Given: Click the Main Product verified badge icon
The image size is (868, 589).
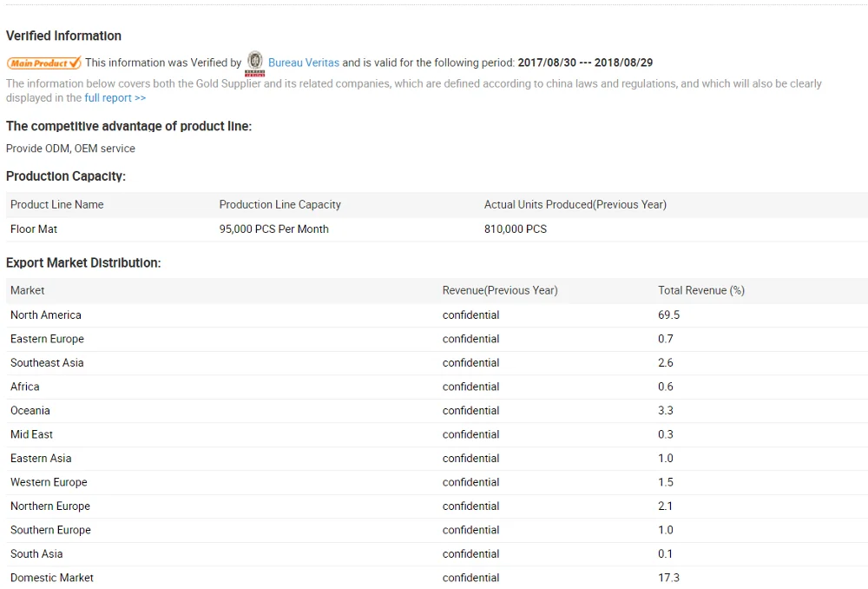Looking at the screenshot, I should (x=44, y=63).
